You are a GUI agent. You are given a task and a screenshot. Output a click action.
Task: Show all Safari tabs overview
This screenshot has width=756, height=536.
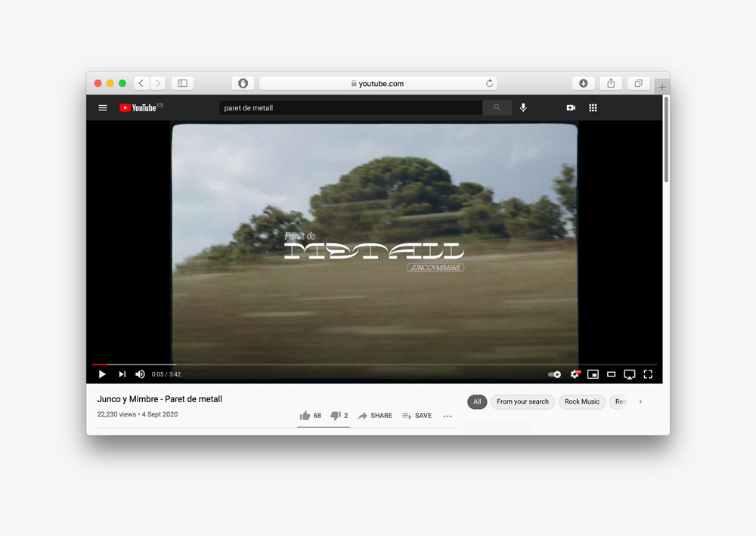(638, 83)
